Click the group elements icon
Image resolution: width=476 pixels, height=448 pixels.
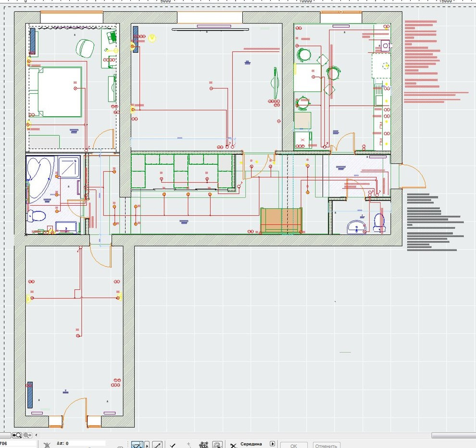[x=204, y=445]
